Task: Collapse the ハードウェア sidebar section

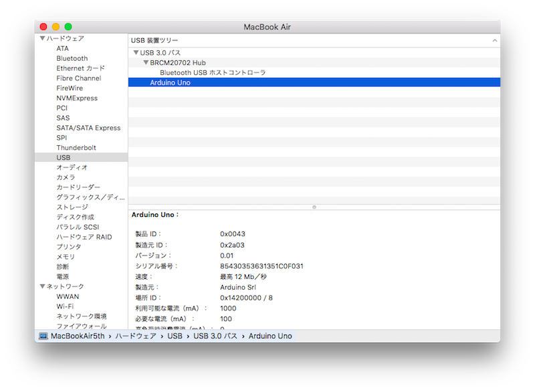Action: click(x=42, y=38)
